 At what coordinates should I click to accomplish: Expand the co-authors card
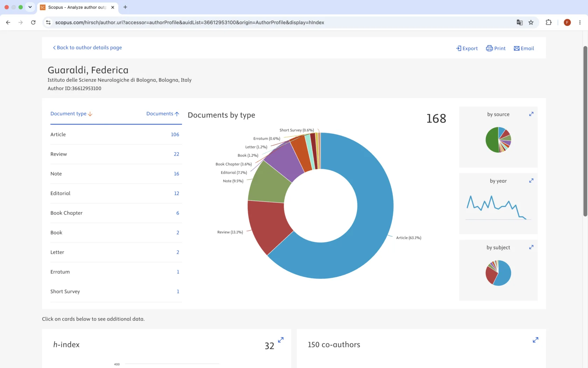point(535,340)
